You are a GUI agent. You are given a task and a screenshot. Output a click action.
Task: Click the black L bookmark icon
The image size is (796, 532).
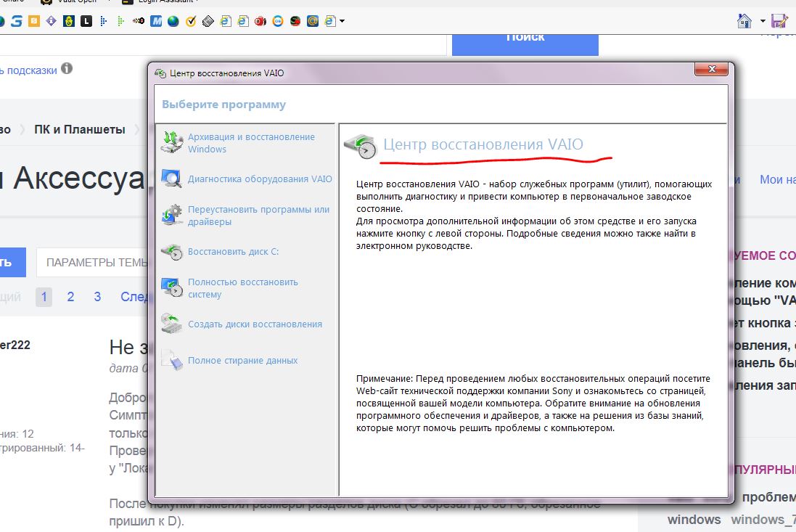click(x=86, y=22)
